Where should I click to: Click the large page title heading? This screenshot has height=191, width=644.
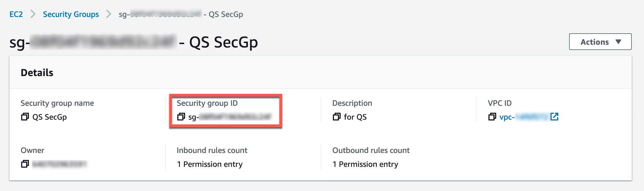(134, 42)
